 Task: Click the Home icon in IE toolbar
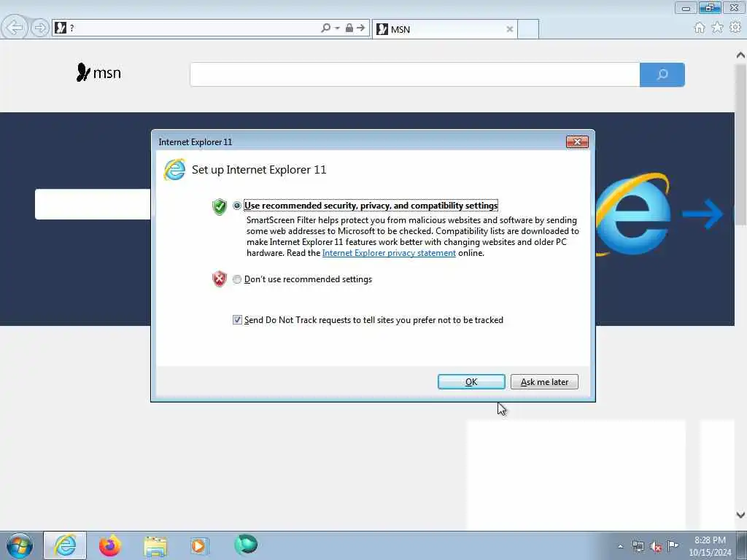coord(700,28)
